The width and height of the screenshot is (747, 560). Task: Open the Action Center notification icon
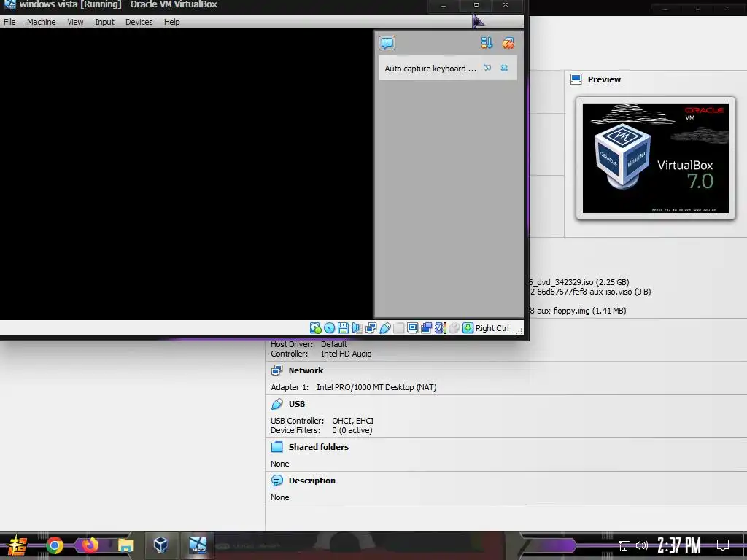pos(723,545)
